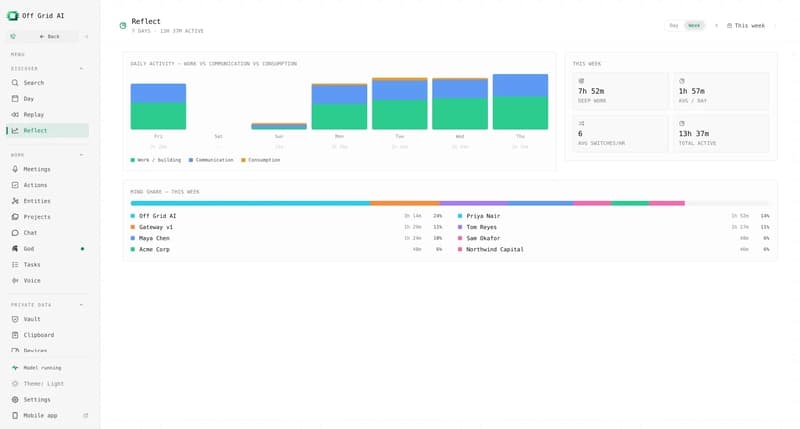The height and width of the screenshot is (429, 800).
Task: Click the Off Grid AI mind share row
Action: click(x=286, y=216)
